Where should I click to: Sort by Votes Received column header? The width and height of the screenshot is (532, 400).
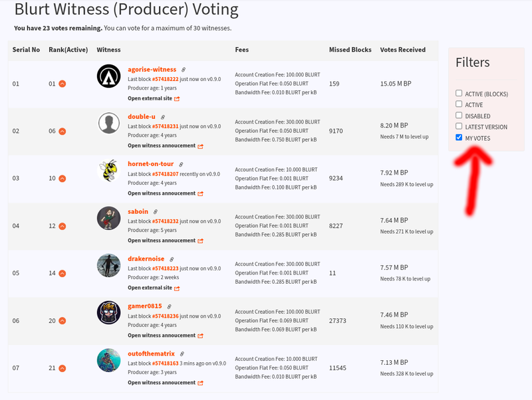click(x=402, y=50)
